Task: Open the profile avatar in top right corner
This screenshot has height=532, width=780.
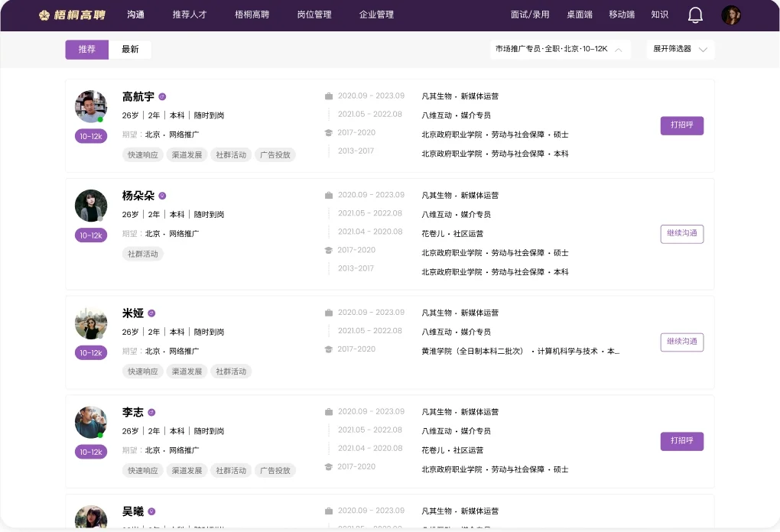Action: click(x=732, y=15)
